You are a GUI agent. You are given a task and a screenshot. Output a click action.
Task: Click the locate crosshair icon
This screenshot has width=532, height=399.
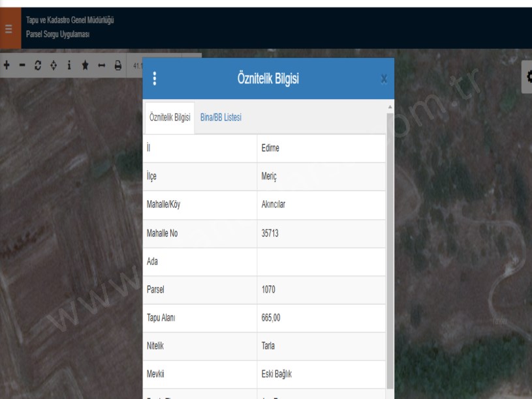click(54, 66)
